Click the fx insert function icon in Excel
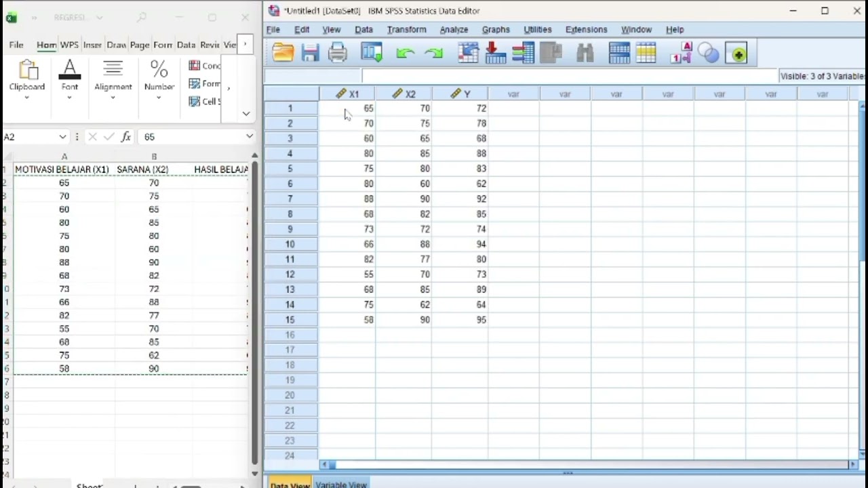Viewport: 868px width, 488px height. coord(126,137)
